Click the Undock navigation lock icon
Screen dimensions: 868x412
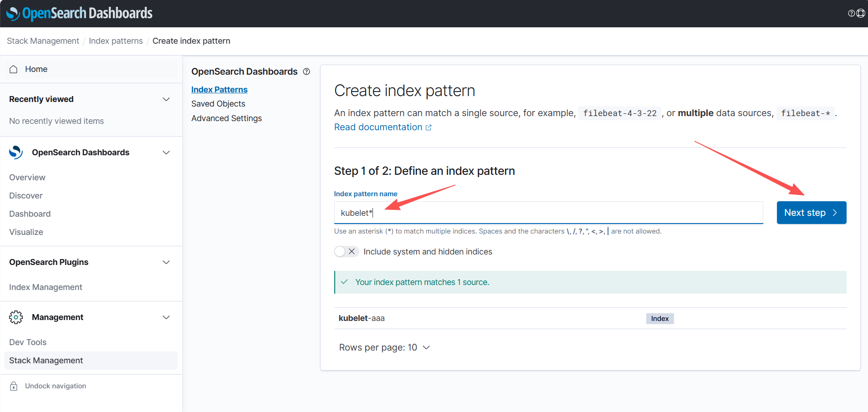(x=14, y=386)
